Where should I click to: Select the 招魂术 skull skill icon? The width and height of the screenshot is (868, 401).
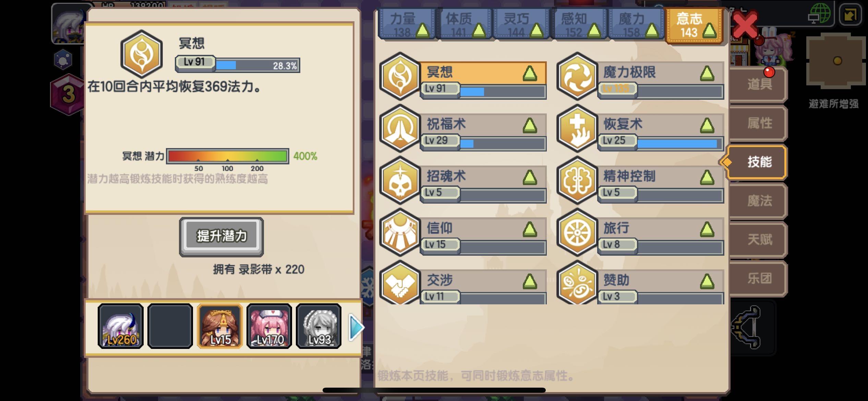400,180
